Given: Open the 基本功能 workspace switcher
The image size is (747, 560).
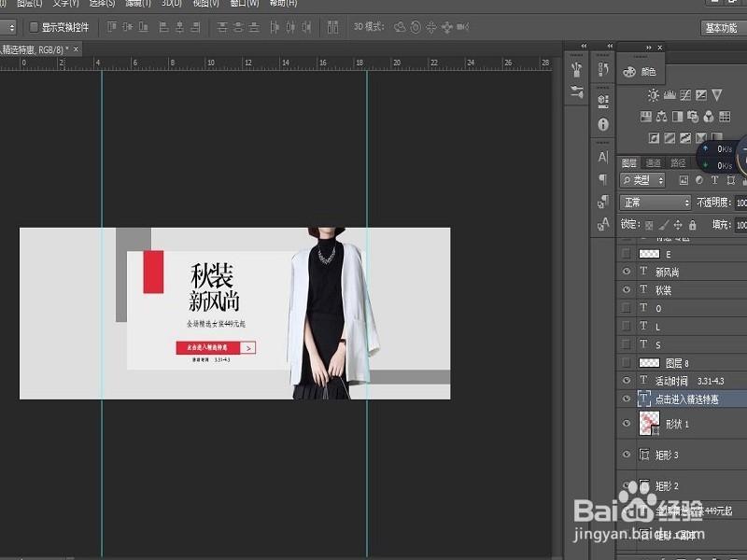Looking at the screenshot, I should (x=719, y=28).
